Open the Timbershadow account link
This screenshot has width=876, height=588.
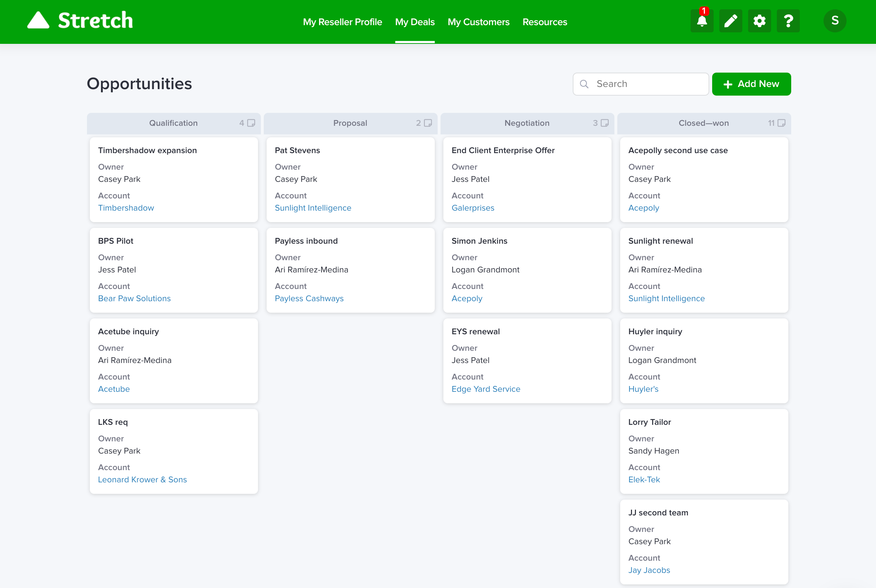tap(126, 208)
